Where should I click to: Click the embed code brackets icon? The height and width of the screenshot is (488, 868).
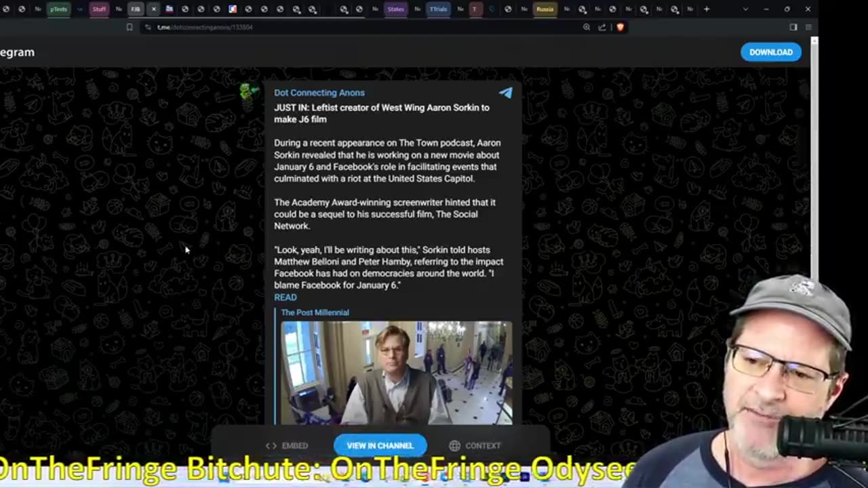pos(271,445)
